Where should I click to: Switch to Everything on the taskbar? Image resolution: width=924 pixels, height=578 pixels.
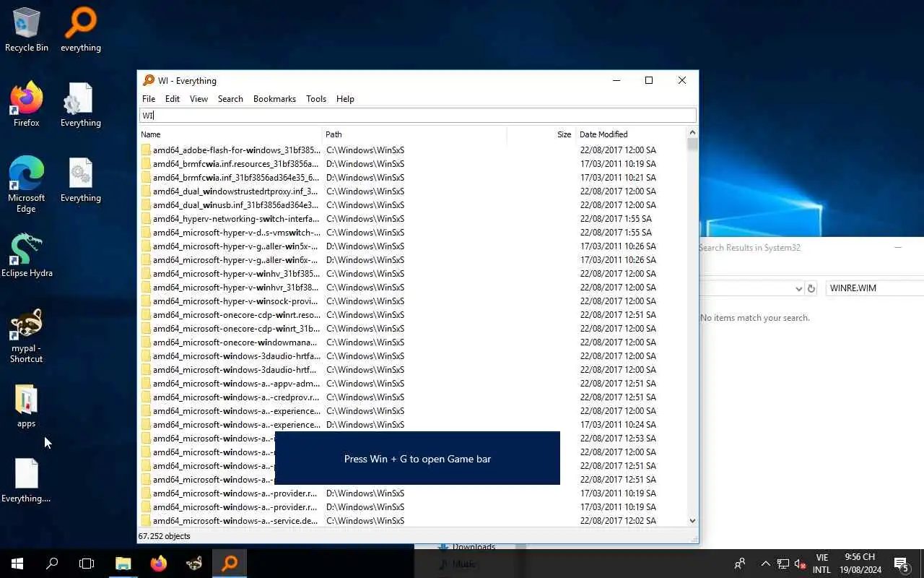(x=230, y=564)
